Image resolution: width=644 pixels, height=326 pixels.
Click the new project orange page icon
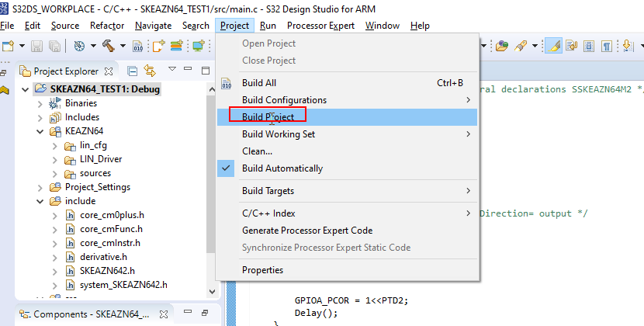click(158, 46)
